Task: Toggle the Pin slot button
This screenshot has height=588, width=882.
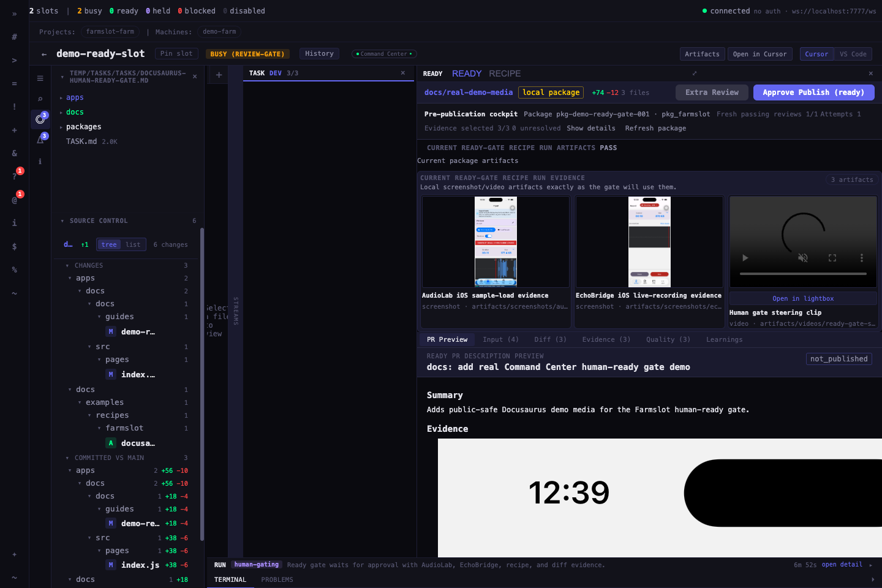Action: pos(176,54)
